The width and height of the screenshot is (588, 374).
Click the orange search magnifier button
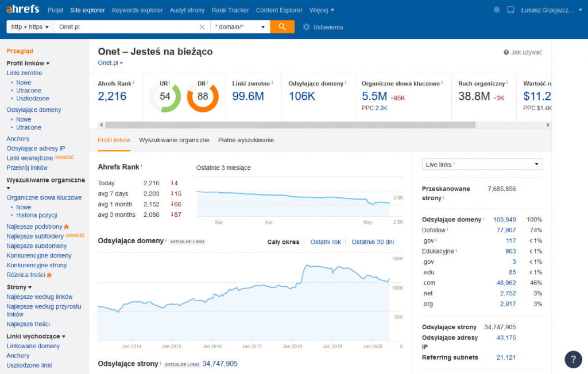tap(282, 27)
